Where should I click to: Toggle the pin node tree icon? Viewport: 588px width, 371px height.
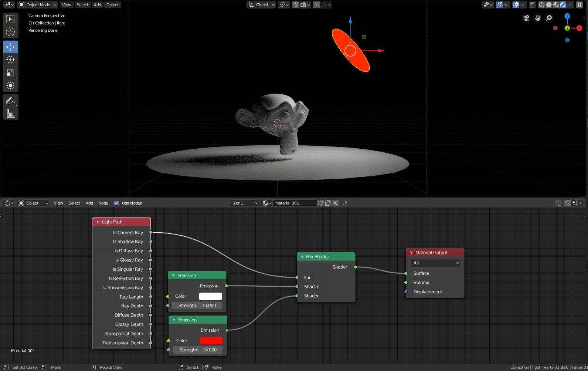pyautogui.click(x=345, y=203)
